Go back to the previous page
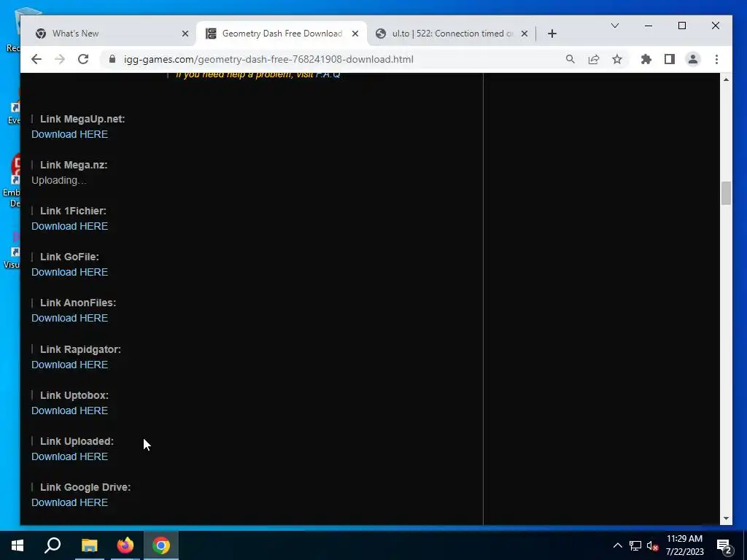The width and height of the screenshot is (747, 560). pos(36,59)
